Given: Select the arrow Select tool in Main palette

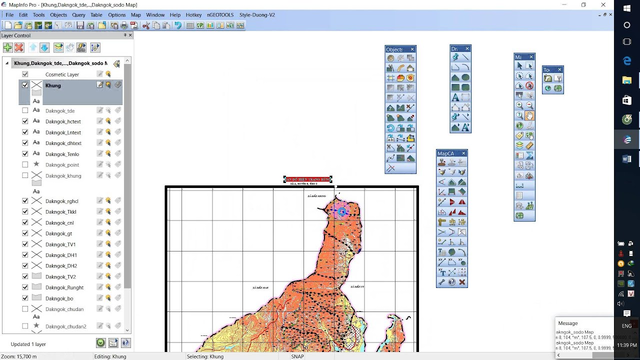Looking at the screenshot, I should [x=519, y=66].
